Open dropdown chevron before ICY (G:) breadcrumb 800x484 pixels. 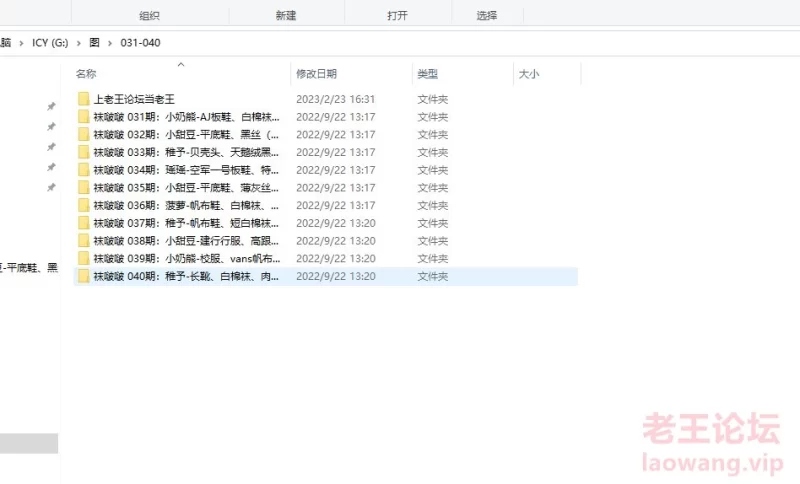click(x=21, y=43)
